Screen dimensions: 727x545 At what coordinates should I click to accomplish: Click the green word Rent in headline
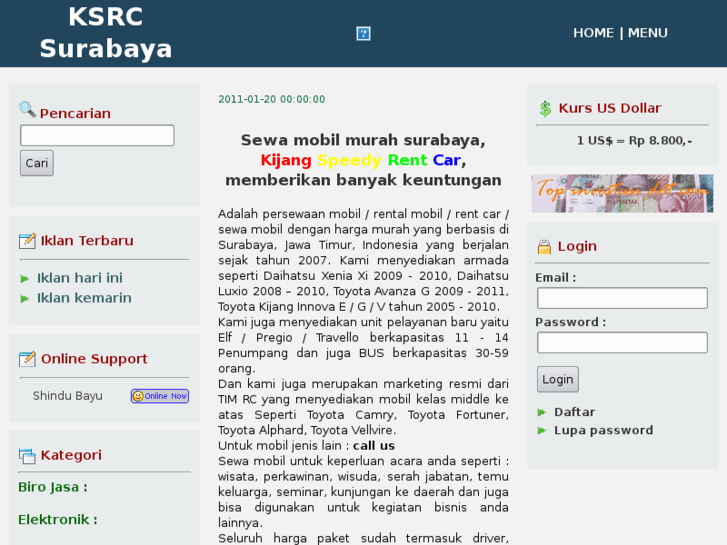tap(407, 160)
